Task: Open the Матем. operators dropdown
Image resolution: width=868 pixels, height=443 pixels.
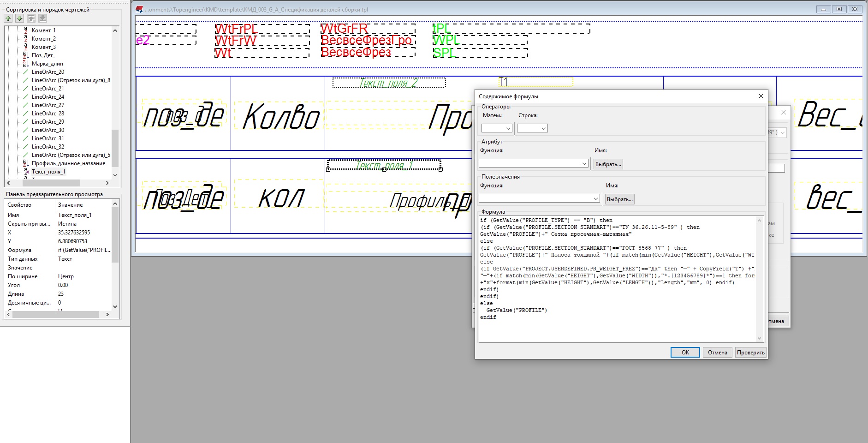Action: [497, 128]
